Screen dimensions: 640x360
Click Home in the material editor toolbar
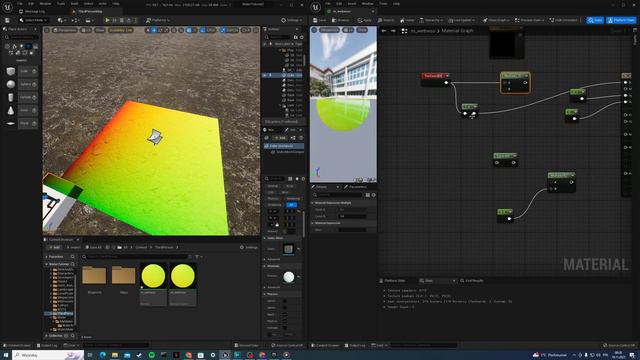tap(407, 20)
